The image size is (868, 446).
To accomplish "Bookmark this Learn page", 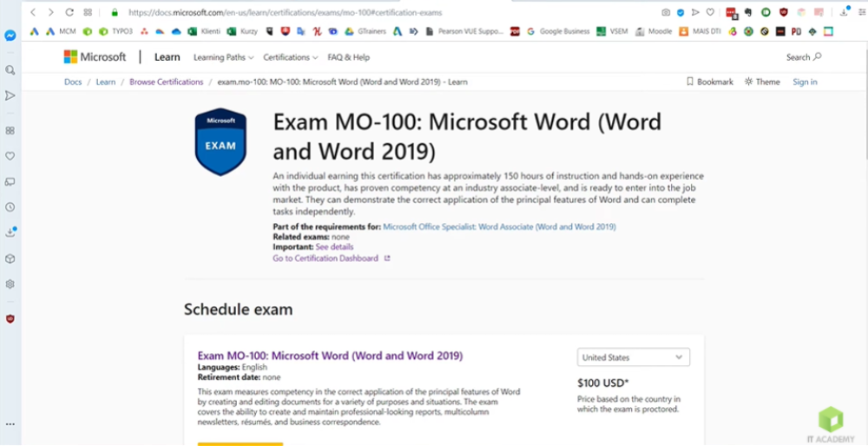I will pyautogui.click(x=709, y=82).
